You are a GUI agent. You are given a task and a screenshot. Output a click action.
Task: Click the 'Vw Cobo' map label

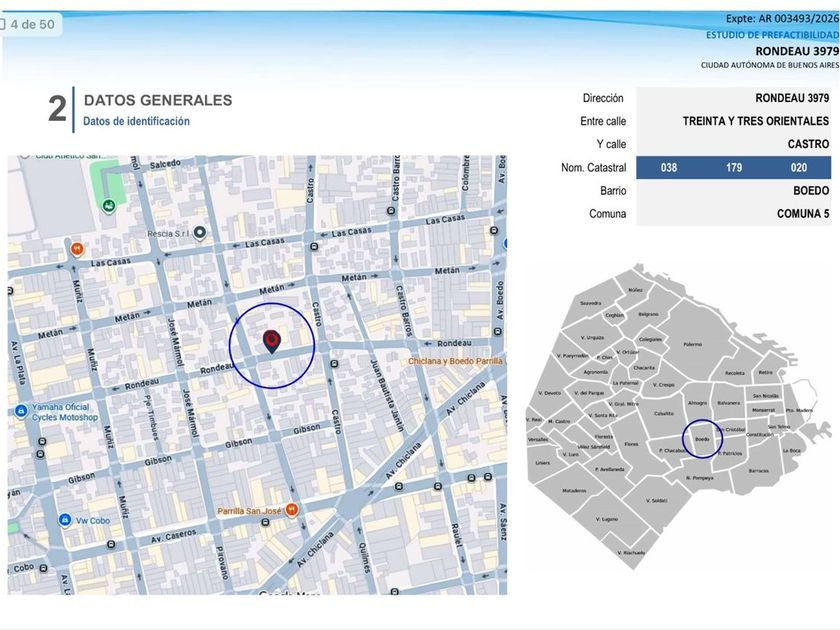click(93, 520)
